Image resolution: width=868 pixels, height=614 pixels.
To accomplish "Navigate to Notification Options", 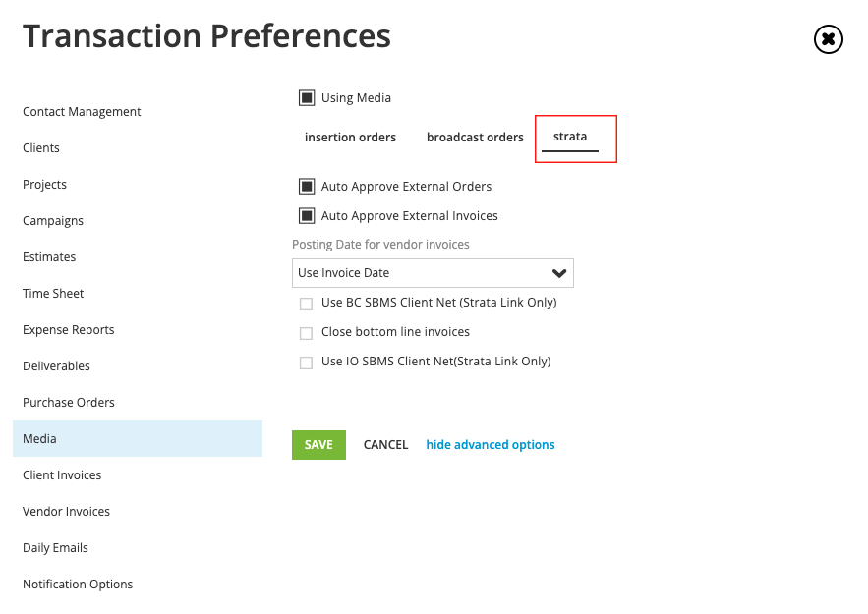I will pos(78,585).
